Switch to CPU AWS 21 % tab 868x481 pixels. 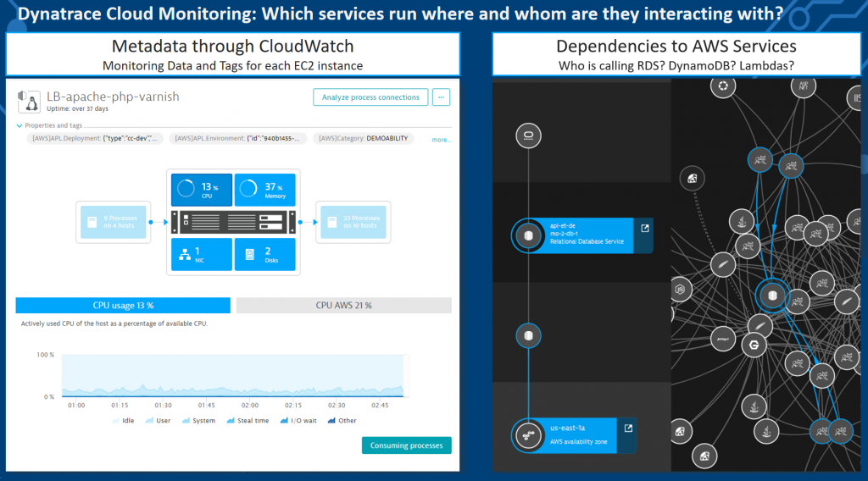[344, 305]
